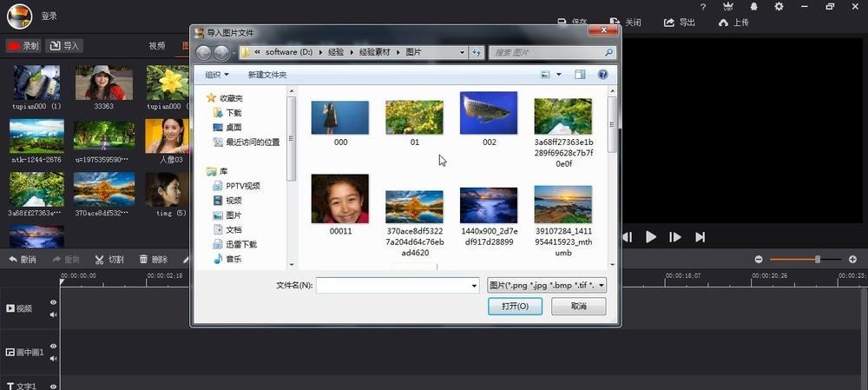Click 登录 to sign in
Viewport: 868px width, 390px height.
[x=49, y=16]
